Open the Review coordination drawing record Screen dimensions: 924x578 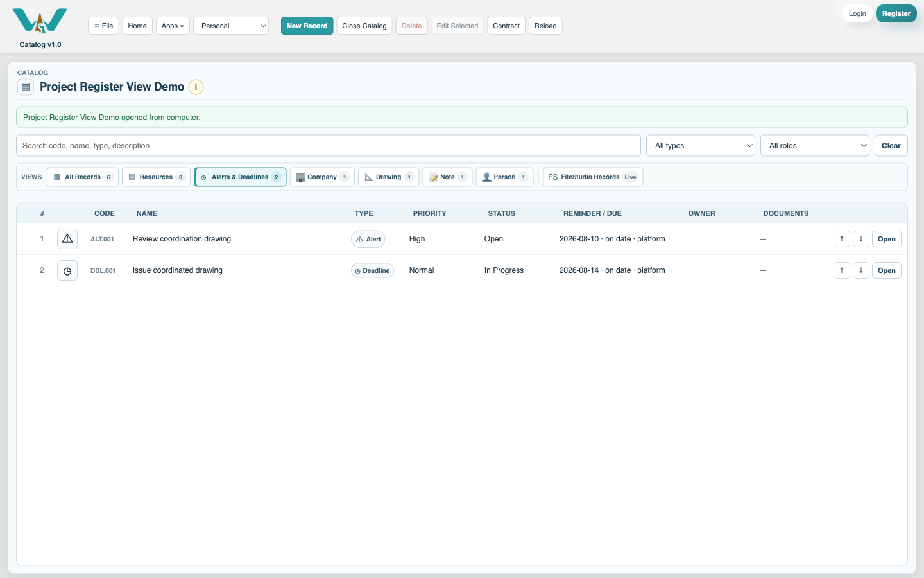pyautogui.click(x=887, y=239)
